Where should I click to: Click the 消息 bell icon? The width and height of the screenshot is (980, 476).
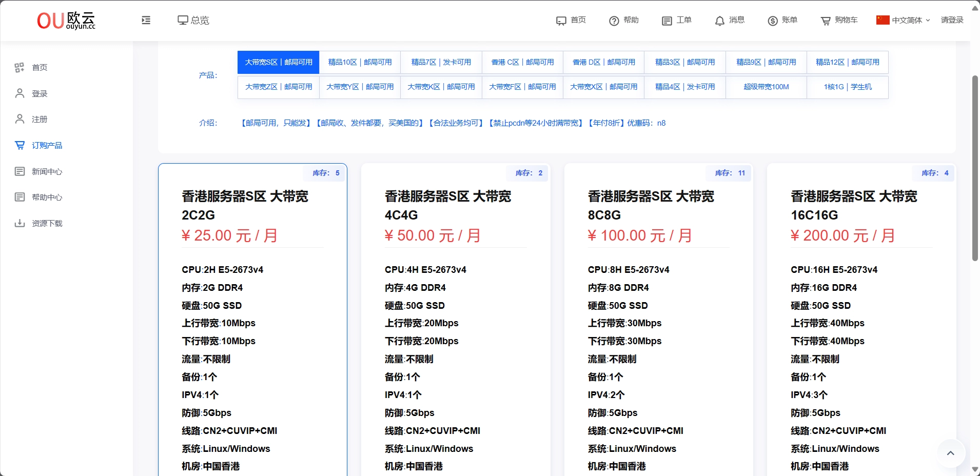[720, 21]
